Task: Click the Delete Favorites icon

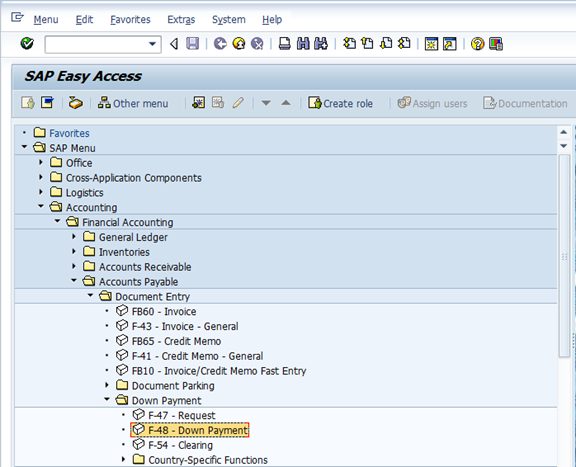Action: point(218,103)
